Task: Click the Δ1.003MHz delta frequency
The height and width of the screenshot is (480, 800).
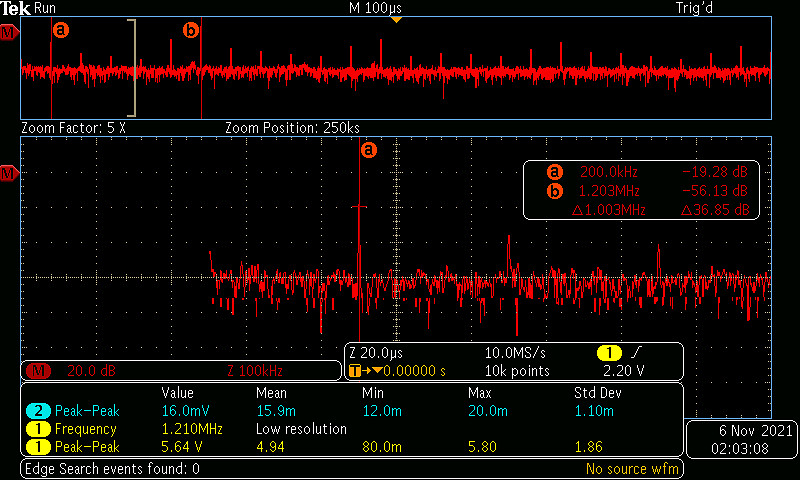Action: pyautogui.click(x=609, y=210)
